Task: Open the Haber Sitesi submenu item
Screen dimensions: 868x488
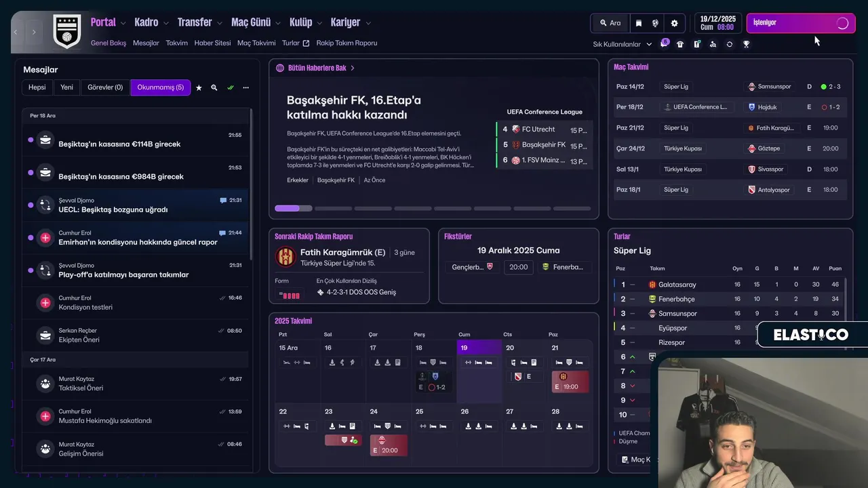Action: pyautogui.click(x=212, y=43)
